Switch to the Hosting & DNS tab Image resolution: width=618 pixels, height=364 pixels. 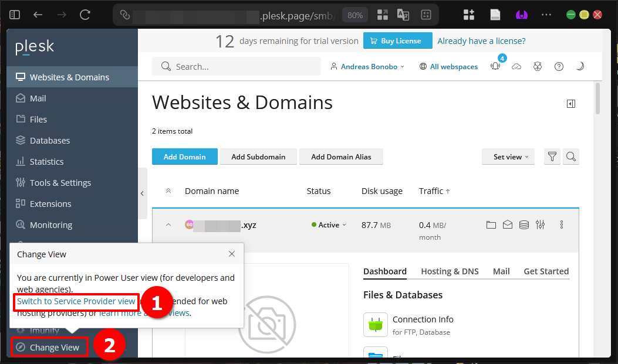pos(450,271)
